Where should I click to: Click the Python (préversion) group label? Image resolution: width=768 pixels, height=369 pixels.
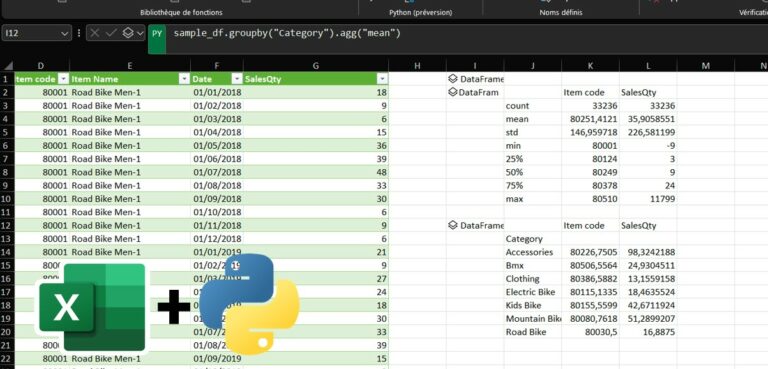coord(421,12)
